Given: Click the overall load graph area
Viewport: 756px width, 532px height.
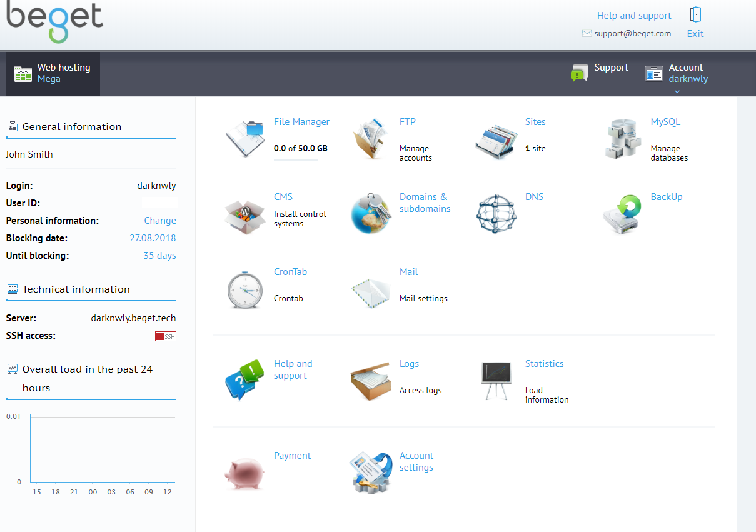Looking at the screenshot, I should coord(103,449).
